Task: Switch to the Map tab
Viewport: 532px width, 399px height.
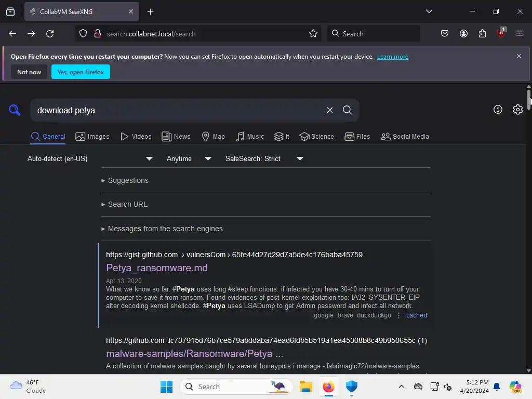Action: [x=213, y=137]
